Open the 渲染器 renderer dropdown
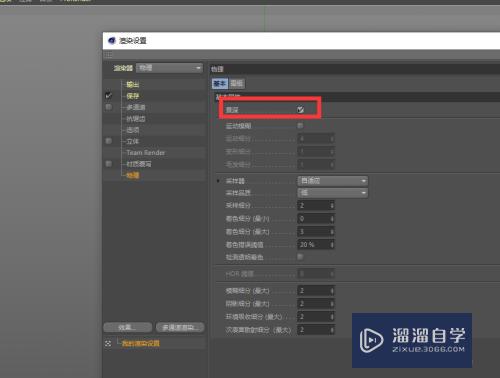The image size is (500, 378). 169,68
